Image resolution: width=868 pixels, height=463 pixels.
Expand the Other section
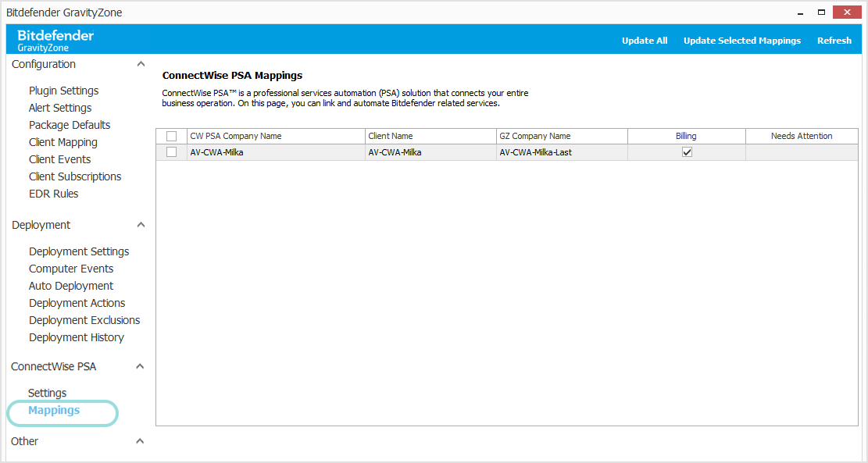click(139, 440)
